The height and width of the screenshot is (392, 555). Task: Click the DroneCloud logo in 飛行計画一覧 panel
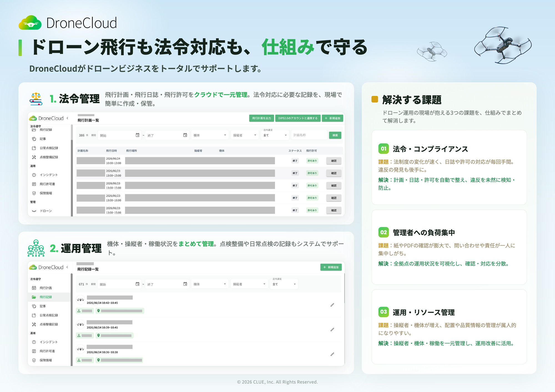(47, 118)
